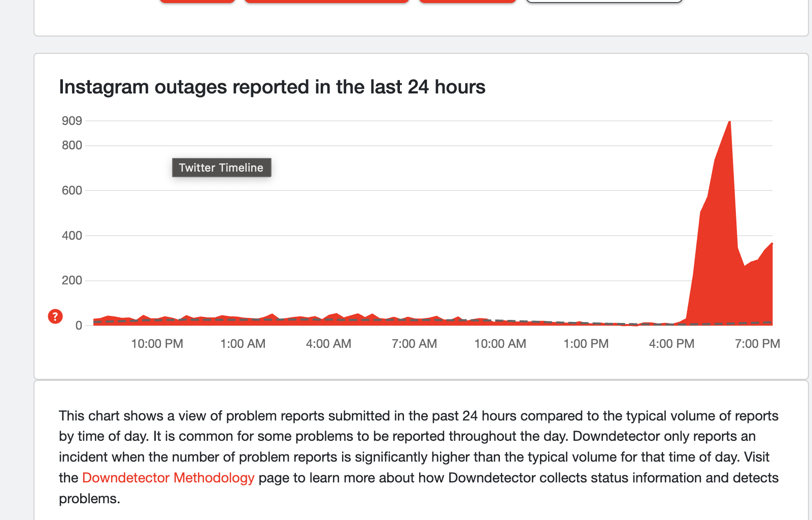Pick the 1:00 PM time axis label
Screen dimensions: 812x520
586,344
